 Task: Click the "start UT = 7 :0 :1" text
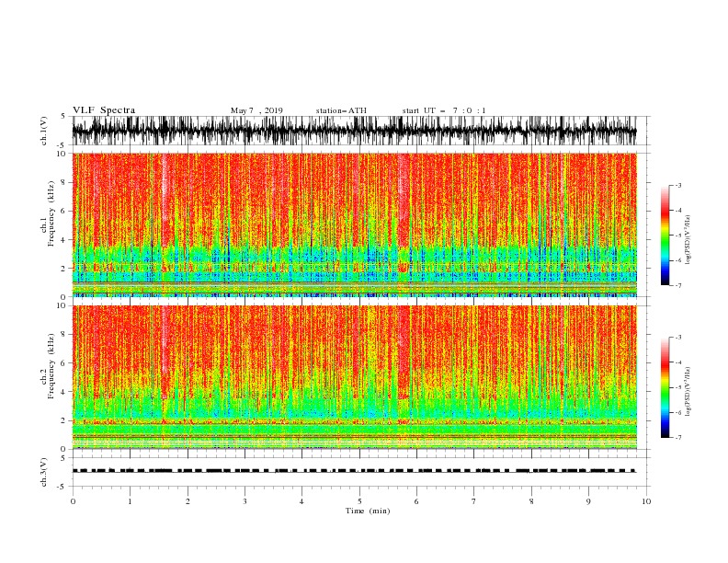click(444, 110)
